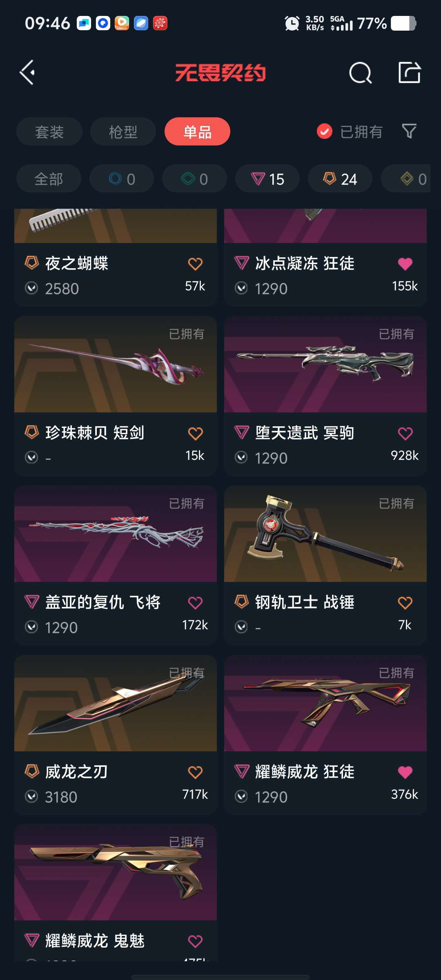Favorite the 夜之蝴蝶 skin heart

[x=195, y=264]
